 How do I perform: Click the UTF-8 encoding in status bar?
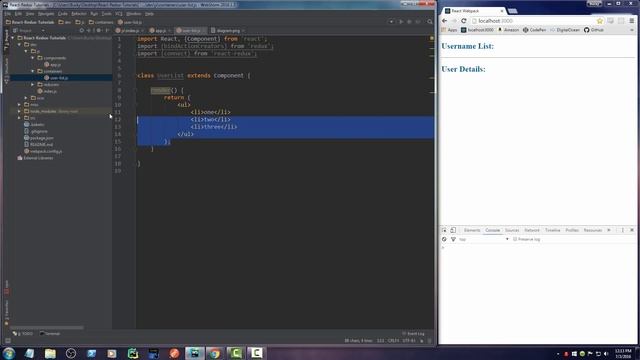[x=409, y=340]
